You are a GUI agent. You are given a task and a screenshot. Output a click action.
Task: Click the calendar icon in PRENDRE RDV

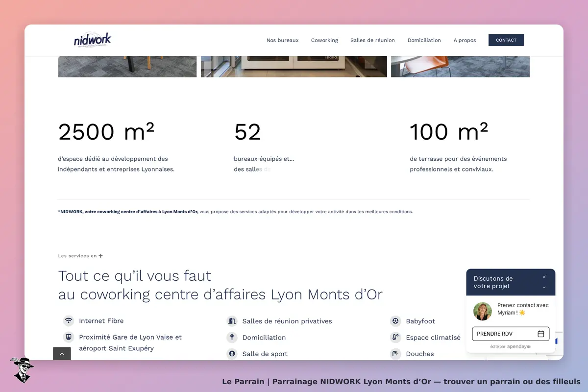click(541, 334)
